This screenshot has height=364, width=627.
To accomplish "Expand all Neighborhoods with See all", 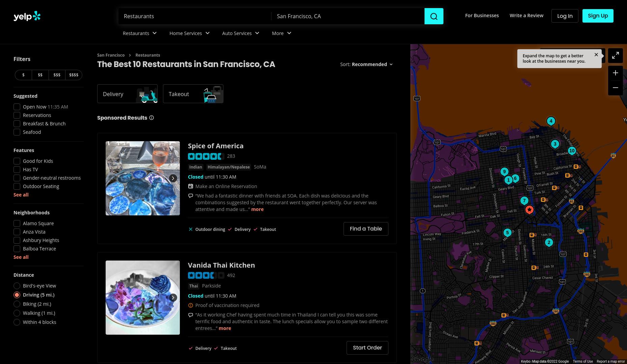I will tap(21, 257).
